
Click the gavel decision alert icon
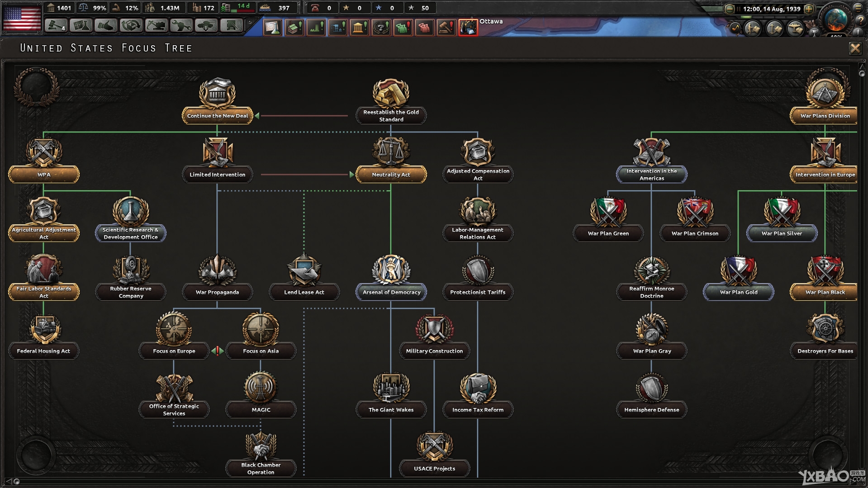pyautogui.click(x=446, y=27)
